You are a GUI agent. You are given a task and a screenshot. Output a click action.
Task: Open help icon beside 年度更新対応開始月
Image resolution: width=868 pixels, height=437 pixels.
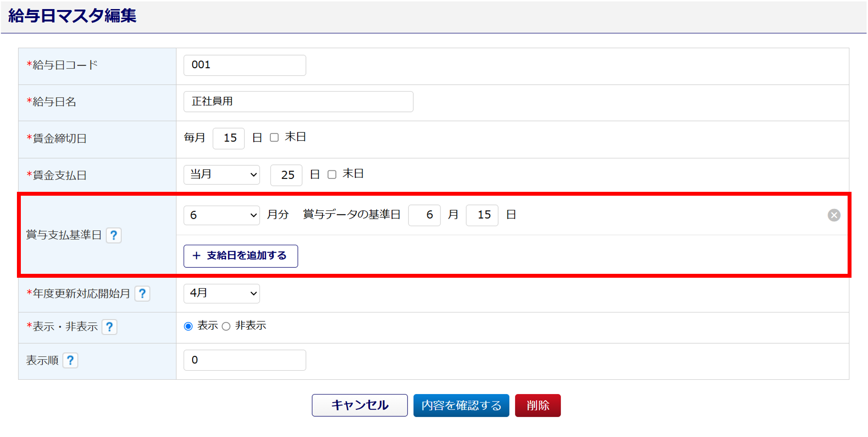coord(142,294)
